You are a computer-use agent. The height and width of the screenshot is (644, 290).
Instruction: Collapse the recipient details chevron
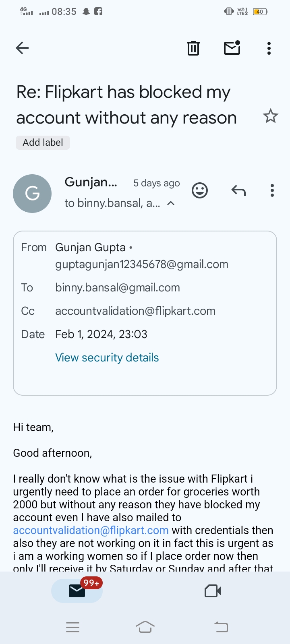point(171,203)
